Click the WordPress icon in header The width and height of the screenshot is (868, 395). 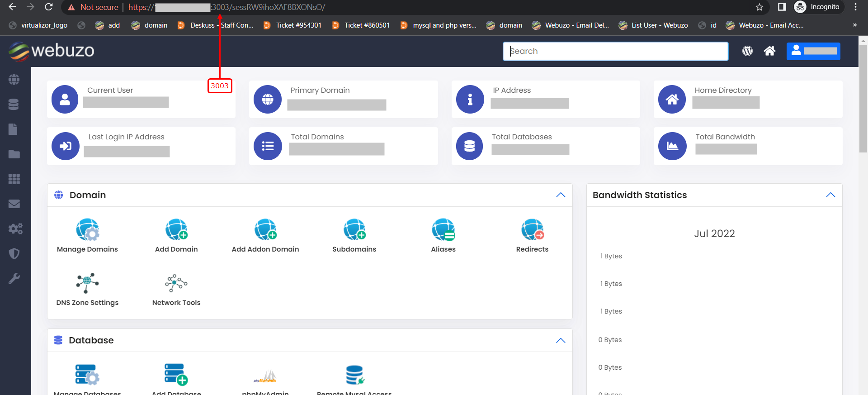click(747, 51)
